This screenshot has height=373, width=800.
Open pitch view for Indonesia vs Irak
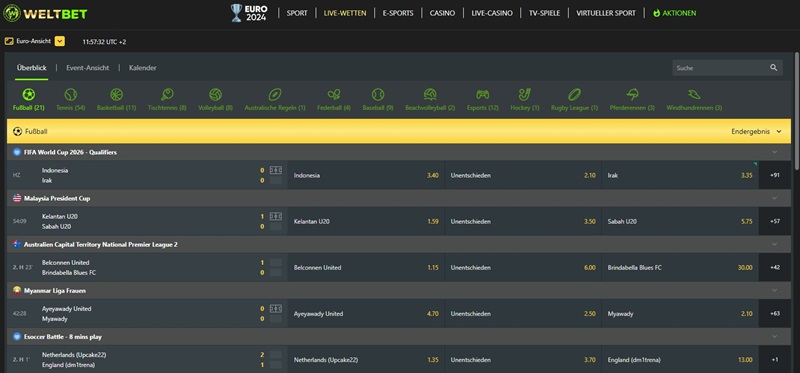click(x=276, y=170)
